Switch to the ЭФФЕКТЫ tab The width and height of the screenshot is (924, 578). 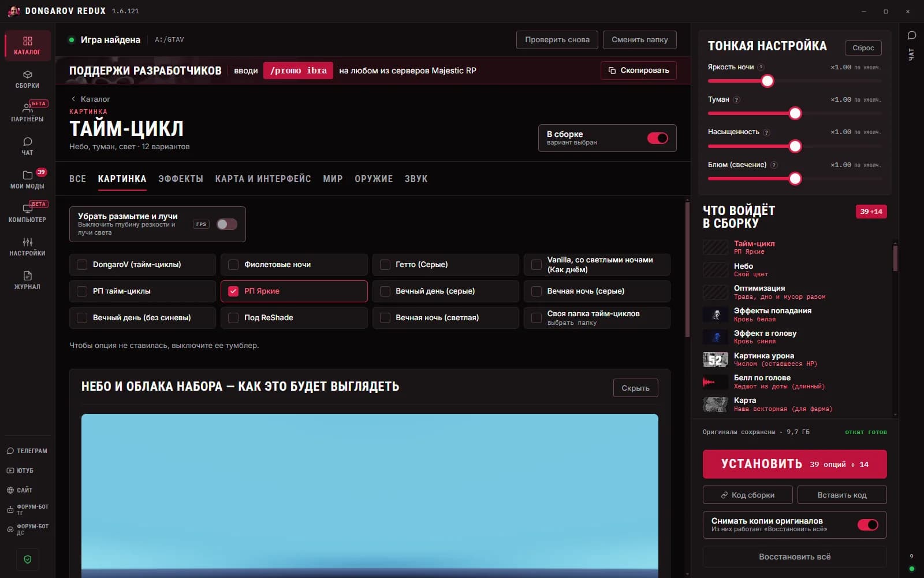[x=181, y=179]
